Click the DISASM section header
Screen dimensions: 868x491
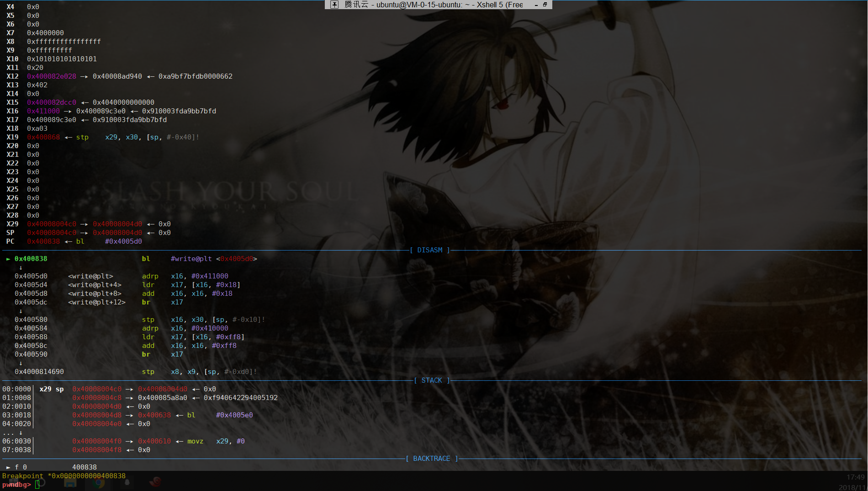[430, 250]
